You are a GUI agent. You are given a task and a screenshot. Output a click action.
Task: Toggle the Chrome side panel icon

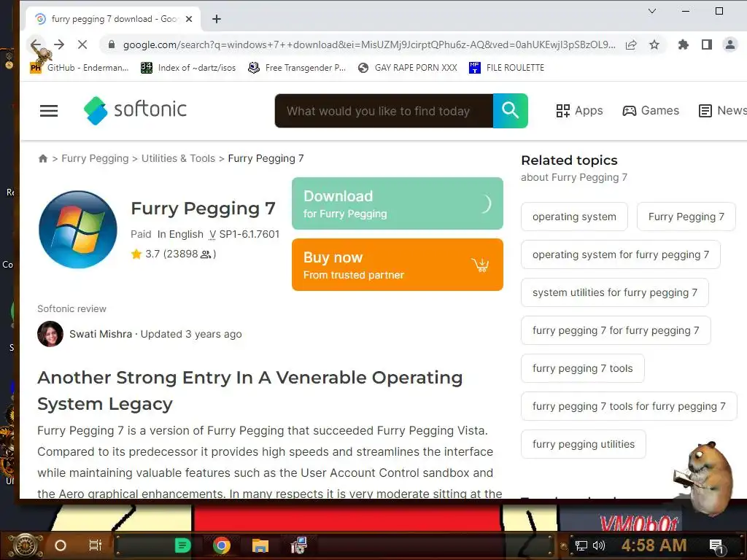pos(706,44)
